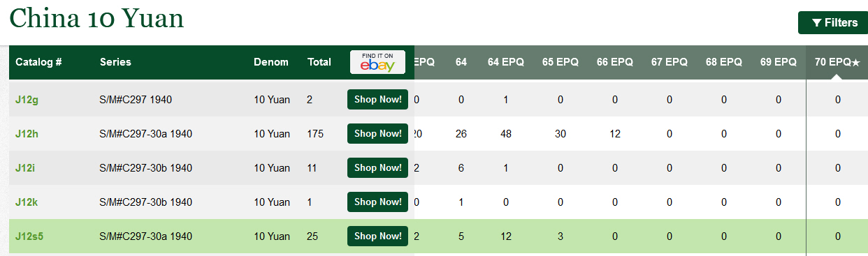Click the Find it on eBay logo
The height and width of the screenshot is (256, 868).
(378, 62)
